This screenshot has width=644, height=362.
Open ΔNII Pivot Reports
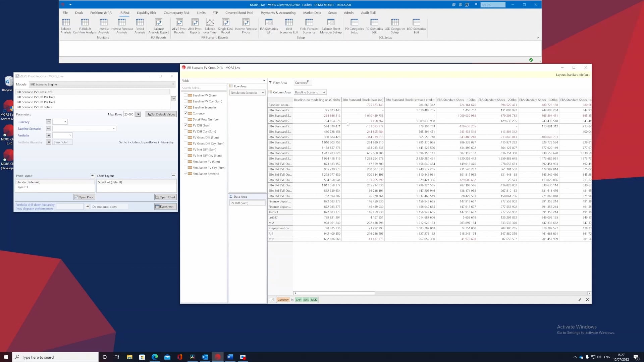(195, 26)
